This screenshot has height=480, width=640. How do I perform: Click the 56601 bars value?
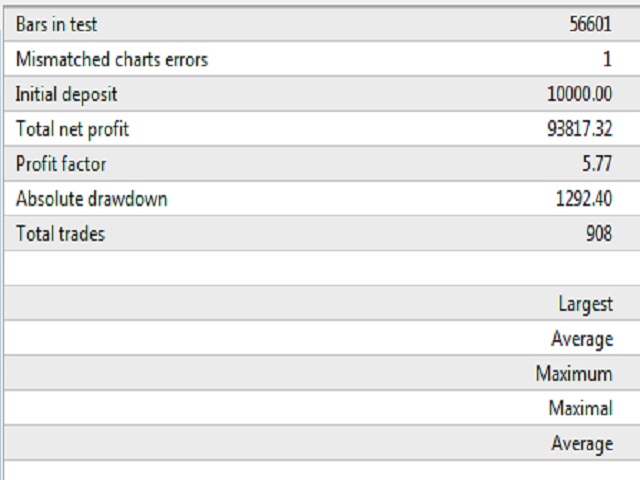coord(591,24)
